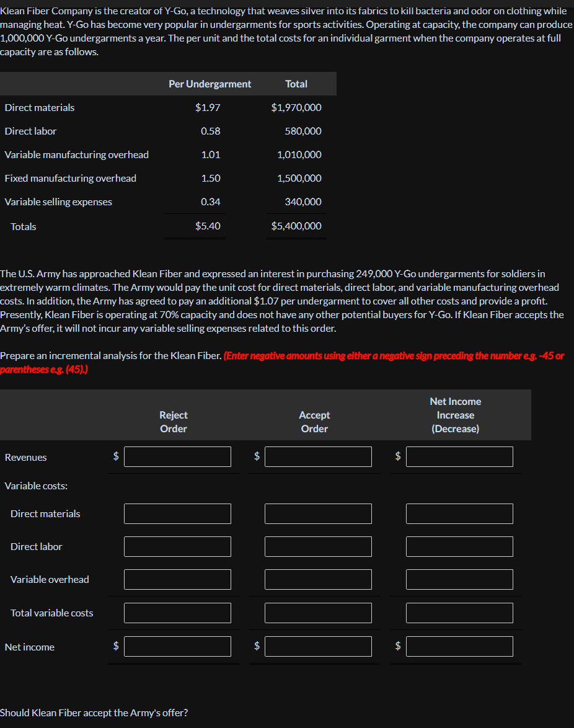Click the 'Net income' row label

(x=30, y=647)
